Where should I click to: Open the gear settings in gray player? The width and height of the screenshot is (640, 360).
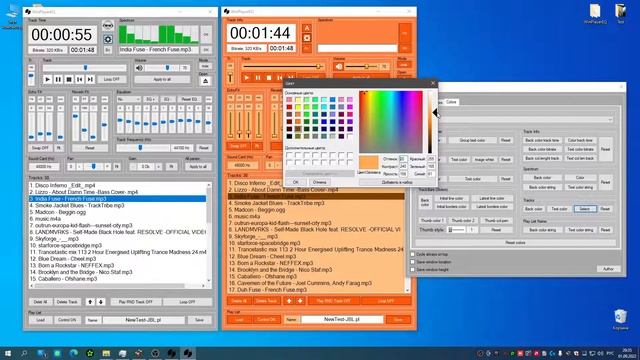(108, 39)
